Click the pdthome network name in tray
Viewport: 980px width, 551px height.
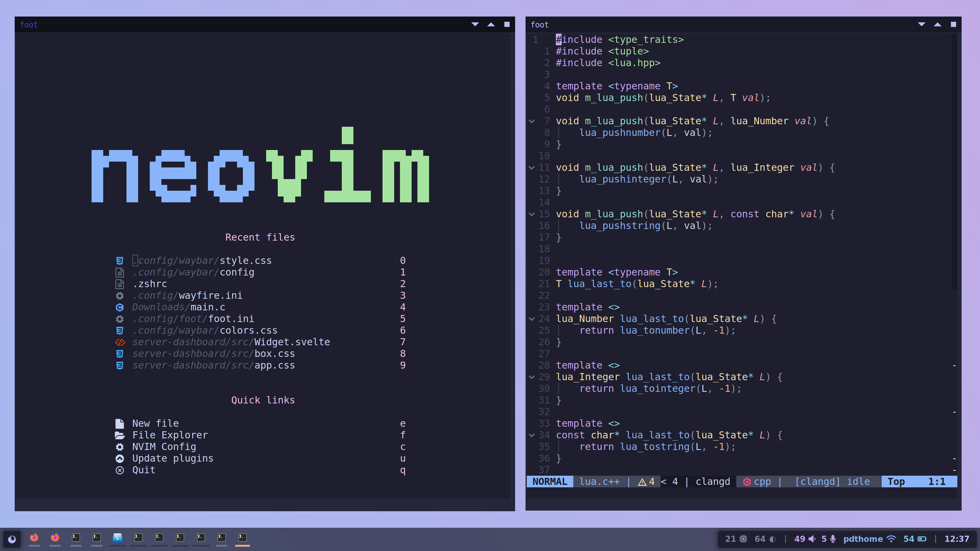pyautogui.click(x=863, y=539)
